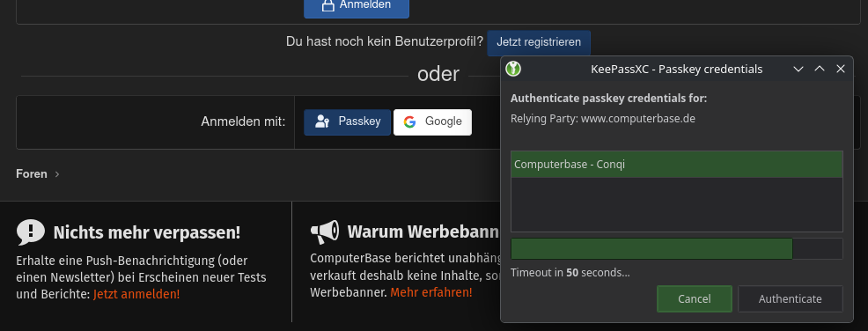The height and width of the screenshot is (331, 868).
Task: Click the KeePassXC app icon in title bar
Action: (x=514, y=69)
